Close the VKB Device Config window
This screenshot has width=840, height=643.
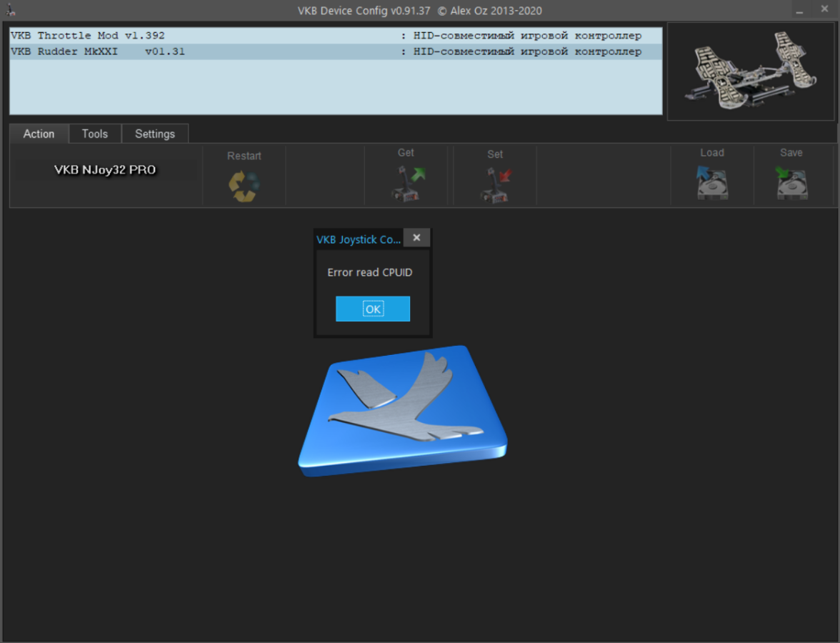tap(824, 9)
